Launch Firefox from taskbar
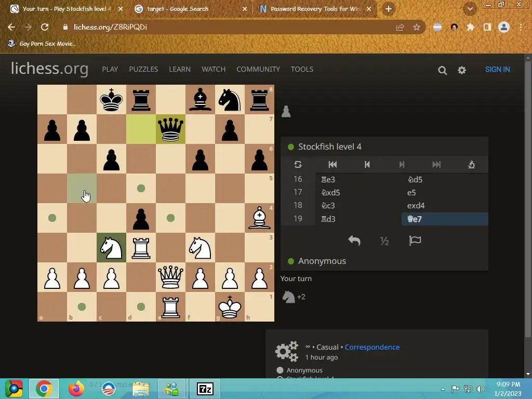 (76, 389)
